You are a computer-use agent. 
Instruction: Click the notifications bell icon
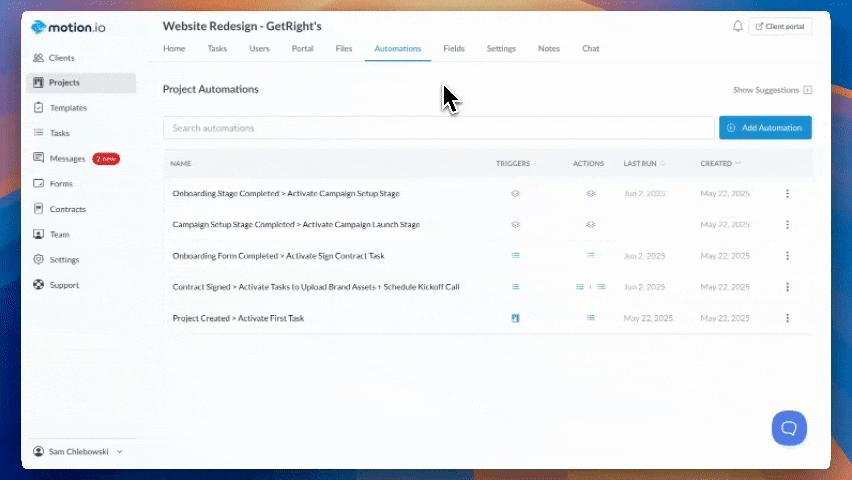pos(737,26)
